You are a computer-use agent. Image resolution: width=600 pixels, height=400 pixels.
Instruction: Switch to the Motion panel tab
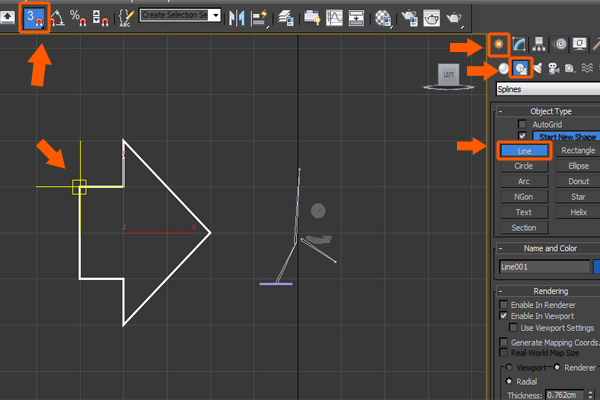pyautogui.click(x=560, y=44)
